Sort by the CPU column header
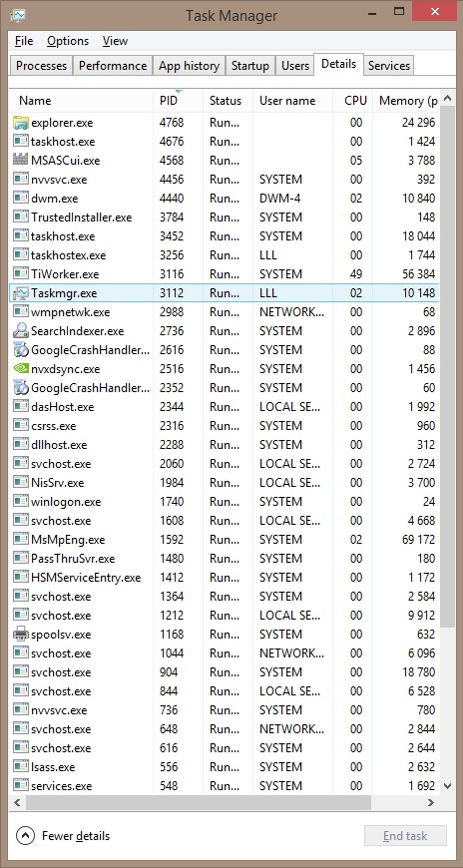This screenshot has width=463, height=868. coord(353,101)
